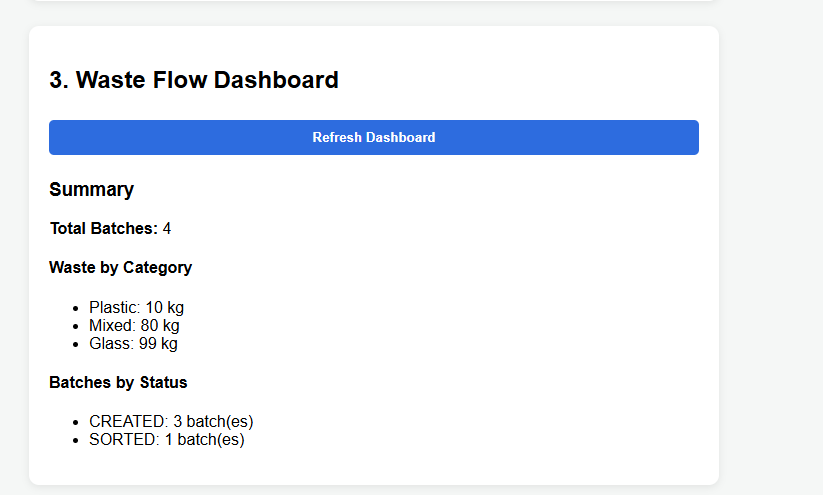Viewport: 823px width, 495px height.
Task: Click the Summary heading
Action: [91, 189]
